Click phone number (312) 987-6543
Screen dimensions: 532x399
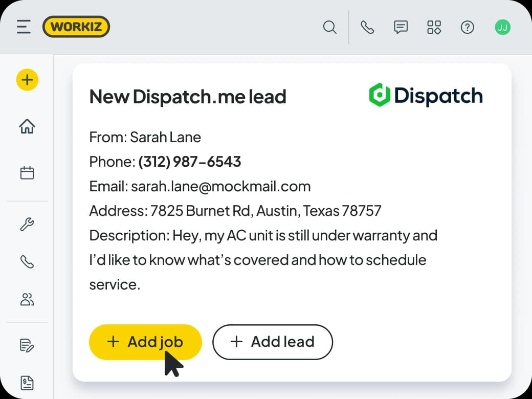[189, 162]
